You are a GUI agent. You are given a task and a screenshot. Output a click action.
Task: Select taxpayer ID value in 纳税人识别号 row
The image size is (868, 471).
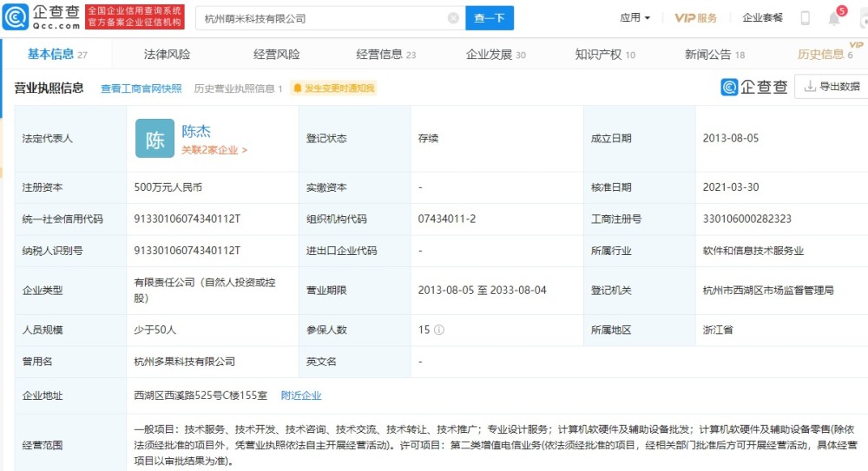tap(187, 251)
